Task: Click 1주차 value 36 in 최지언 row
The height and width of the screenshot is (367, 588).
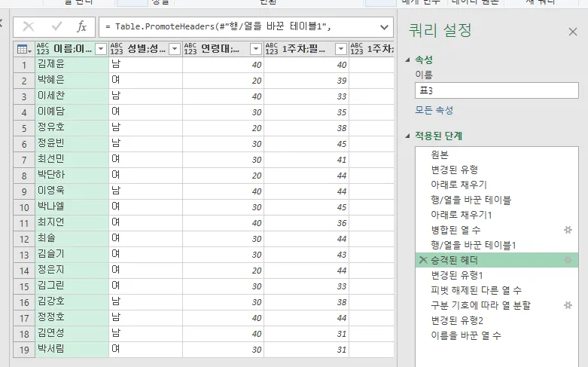Action: tap(306, 222)
